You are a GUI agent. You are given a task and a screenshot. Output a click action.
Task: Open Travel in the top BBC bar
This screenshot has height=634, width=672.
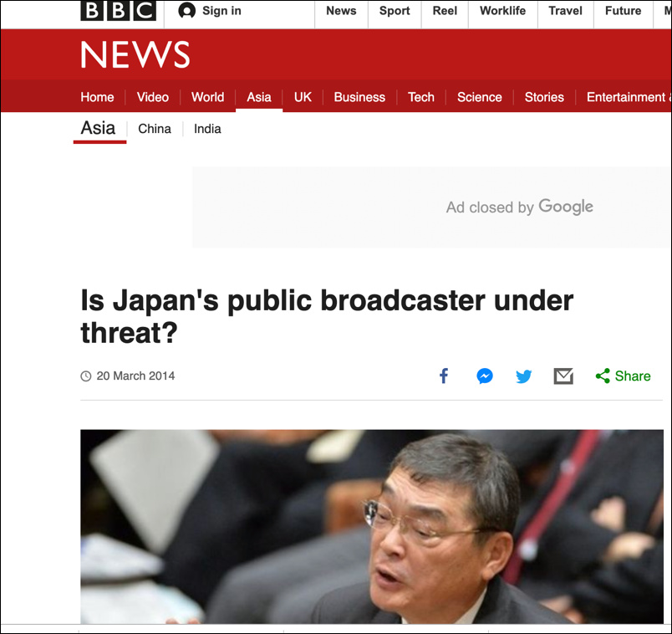coord(566,11)
